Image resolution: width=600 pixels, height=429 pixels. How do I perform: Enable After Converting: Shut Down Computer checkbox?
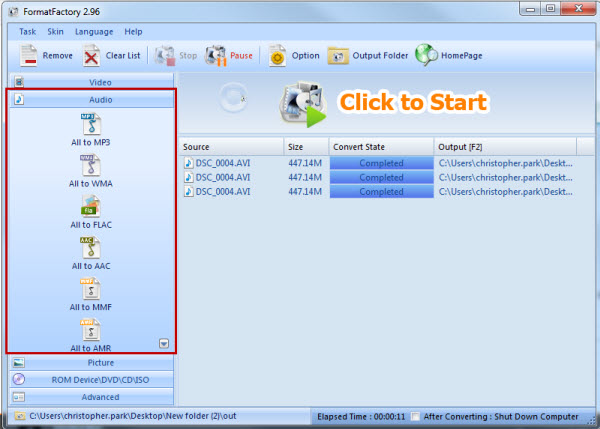click(416, 415)
